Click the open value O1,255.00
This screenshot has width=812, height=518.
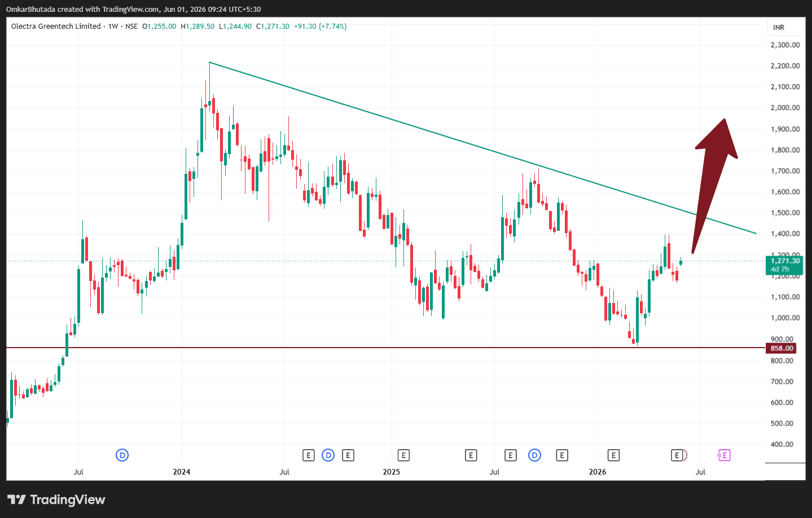pos(159,27)
